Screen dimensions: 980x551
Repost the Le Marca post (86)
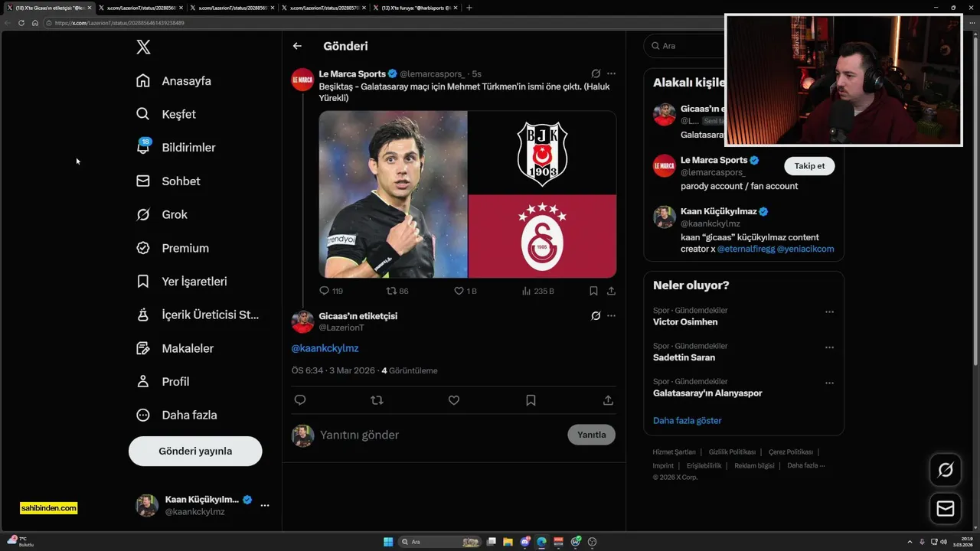(397, 291)
